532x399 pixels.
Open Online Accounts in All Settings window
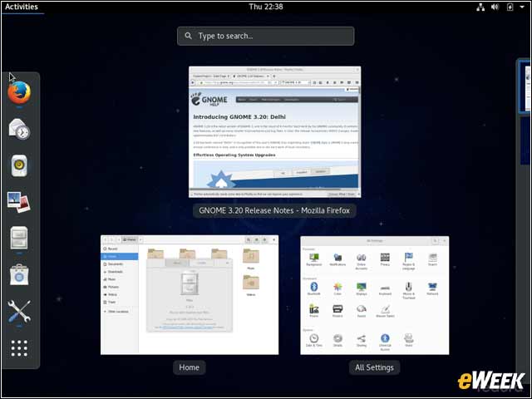point(362,261)
